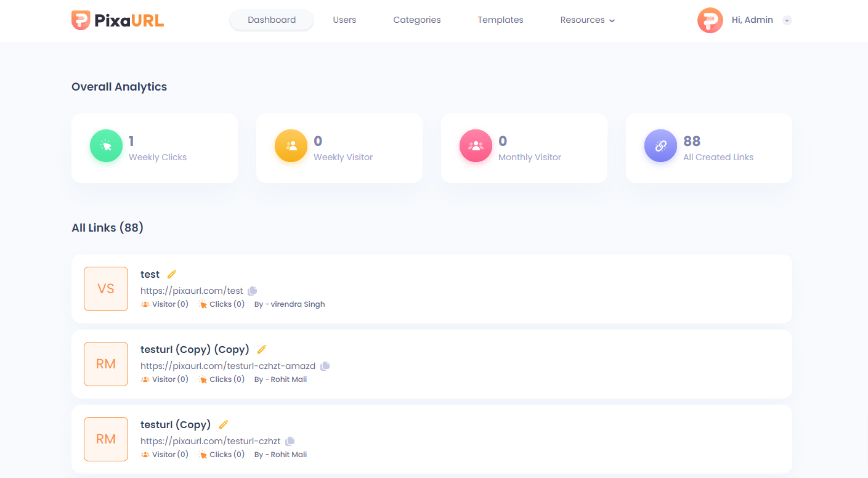Click the Hi, Admin profile avatar
Screen dimensions: 868x478
click(x=710, y=20)
